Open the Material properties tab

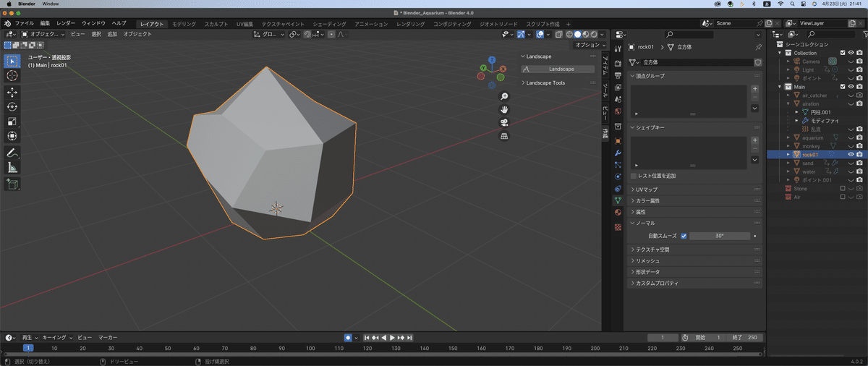coord(618,213)
